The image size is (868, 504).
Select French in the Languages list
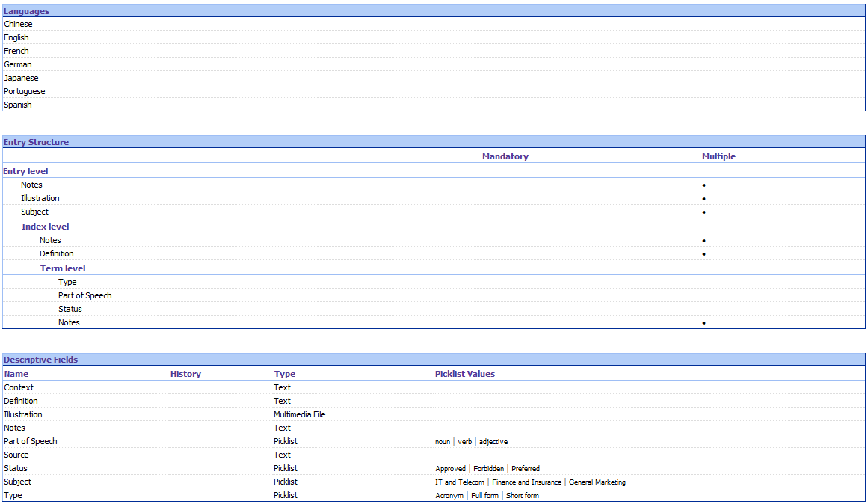(16, 51)
